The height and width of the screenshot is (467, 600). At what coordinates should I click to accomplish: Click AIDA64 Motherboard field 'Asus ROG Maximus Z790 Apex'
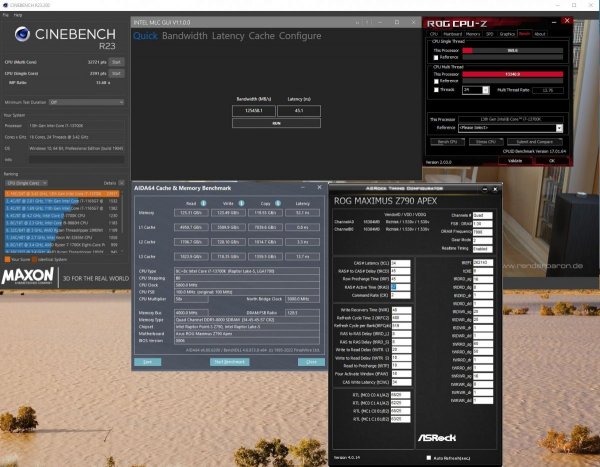pyautogui.click(x=247, y=334)
